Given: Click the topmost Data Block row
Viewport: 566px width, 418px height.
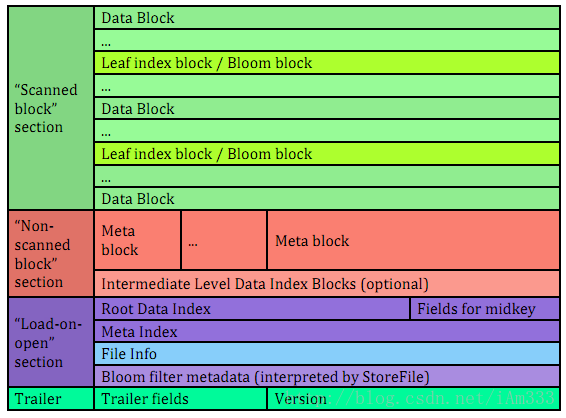Looking at the screenshot, I should pos(327,18).
